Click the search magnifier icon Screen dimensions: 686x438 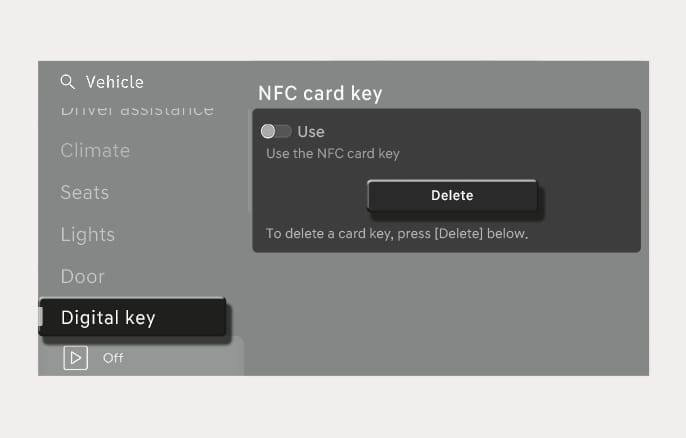click(67, 81)
